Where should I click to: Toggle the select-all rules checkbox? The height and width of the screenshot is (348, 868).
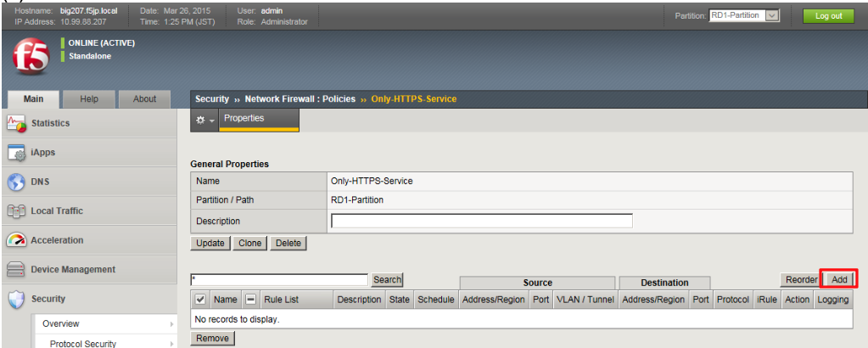tap(200, 300)
